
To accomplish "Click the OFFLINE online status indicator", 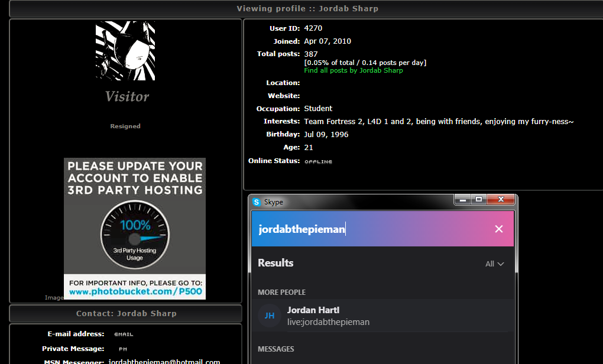I will point(319,161).
